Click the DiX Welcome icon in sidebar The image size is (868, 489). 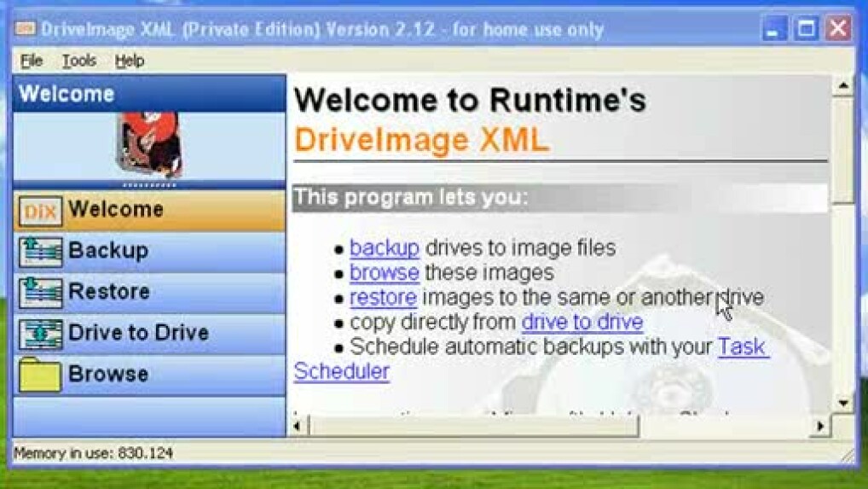[x=40, y=211]
